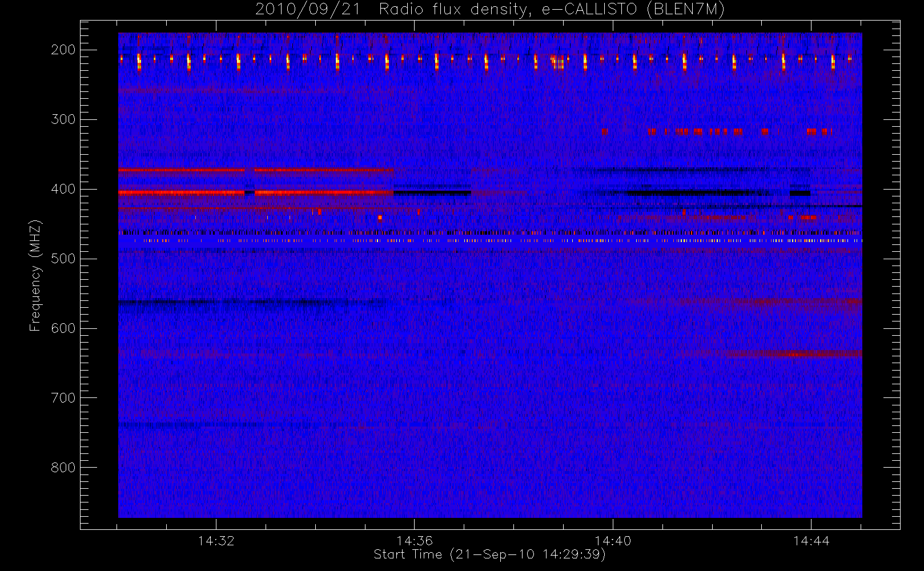
Task: Click the 14:36 time tick label
Action: tap(415, 540)
